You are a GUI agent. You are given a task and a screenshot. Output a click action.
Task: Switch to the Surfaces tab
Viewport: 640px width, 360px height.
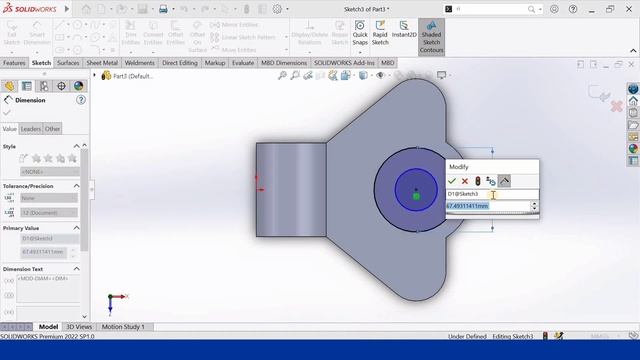point(68,63)
